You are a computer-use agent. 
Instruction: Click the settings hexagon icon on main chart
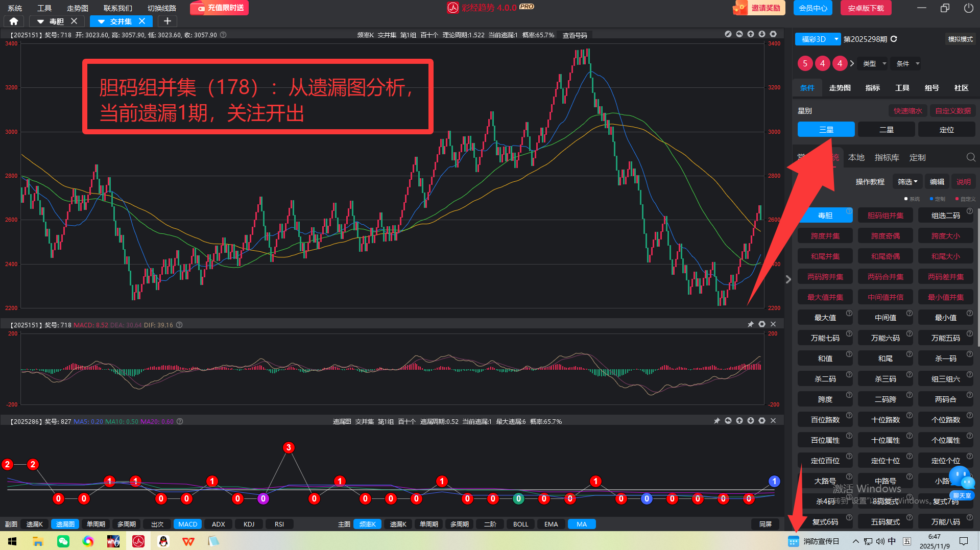coord(773,34)
